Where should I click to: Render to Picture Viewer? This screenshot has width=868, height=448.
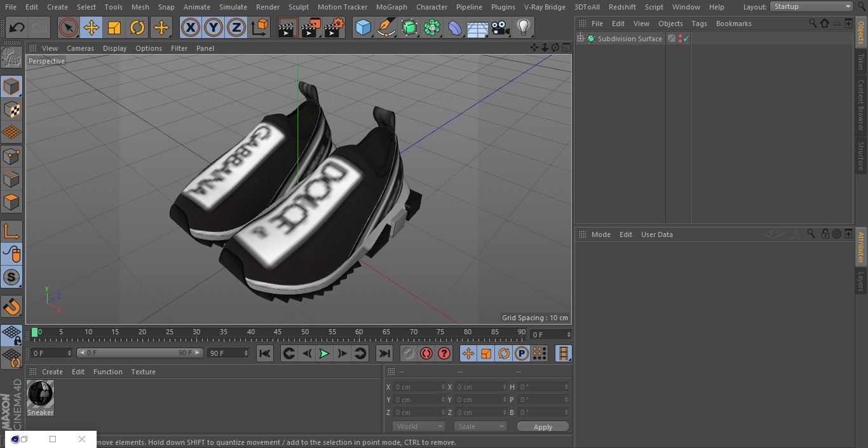(x=311, y=27)
